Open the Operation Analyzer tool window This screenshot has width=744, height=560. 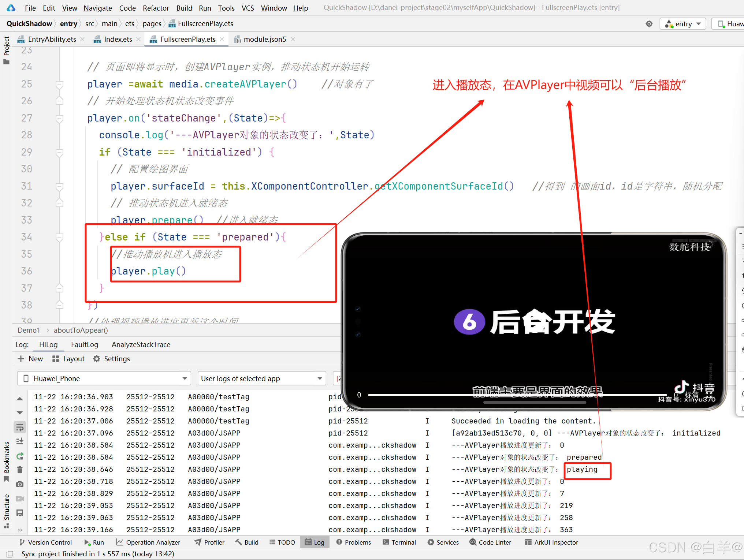[x=148, y=542]
